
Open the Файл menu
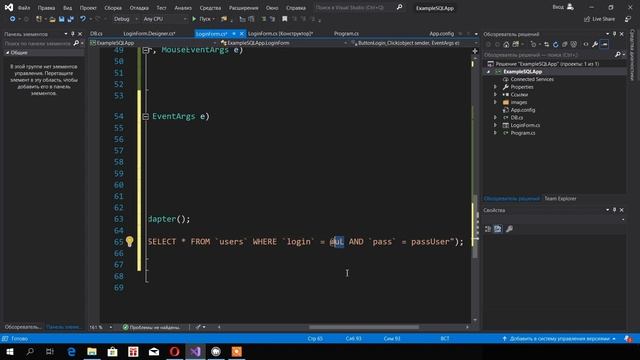[x=24, y=8]
